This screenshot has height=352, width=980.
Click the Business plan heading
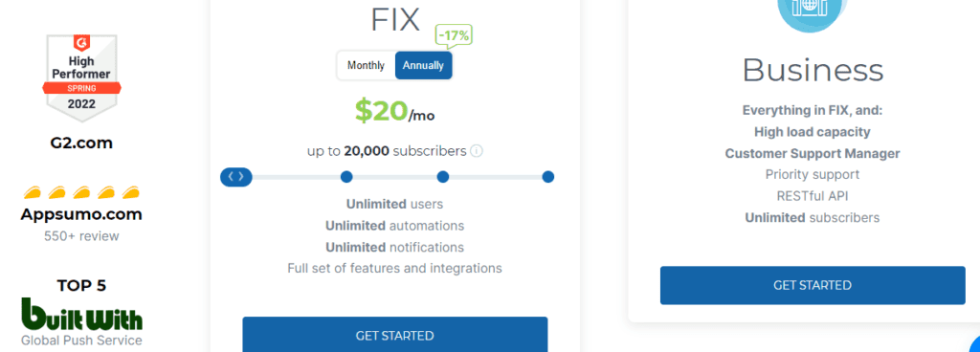click(x=813, y=70)
